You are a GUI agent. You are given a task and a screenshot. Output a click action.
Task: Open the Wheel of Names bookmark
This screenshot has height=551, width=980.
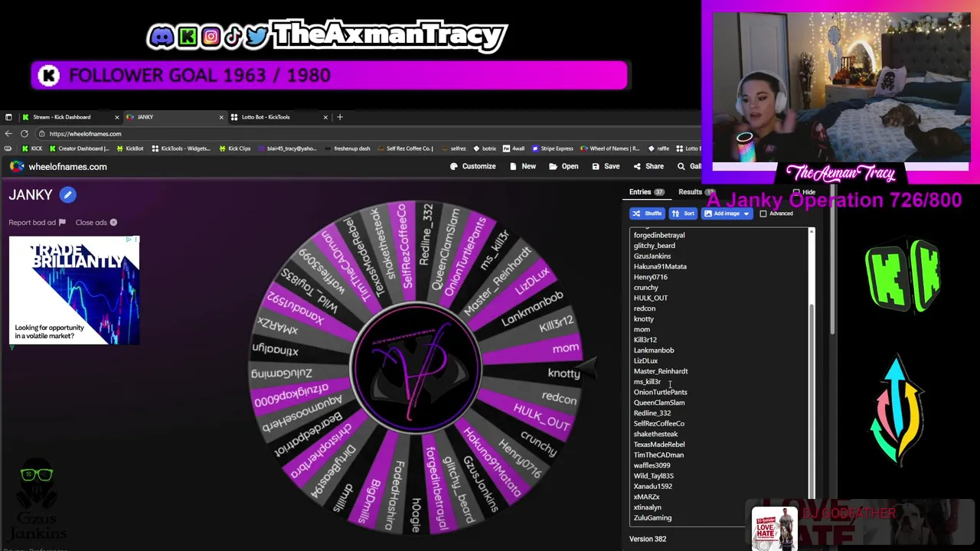610,148
